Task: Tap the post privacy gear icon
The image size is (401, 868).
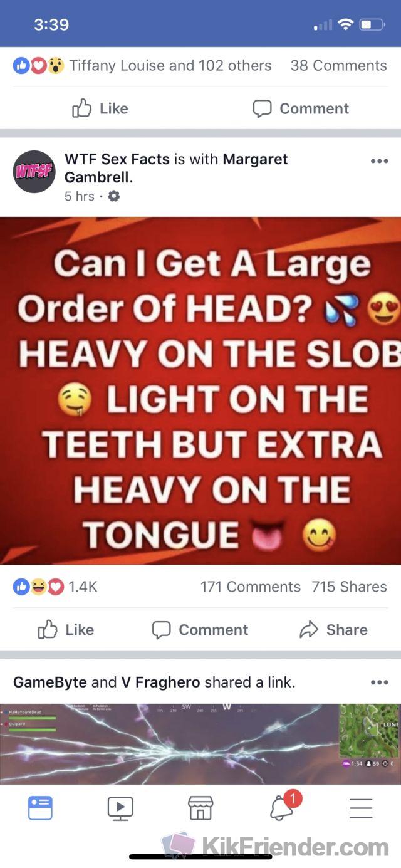Action: [x=113, y=196]
